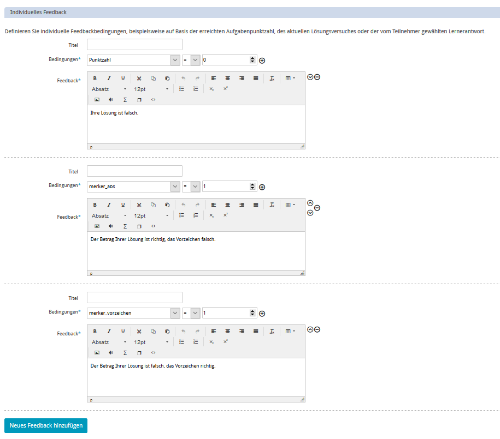Open the marker_abs condition dropdown
This screenshot has width=500, height=439.
coord(134,187)
